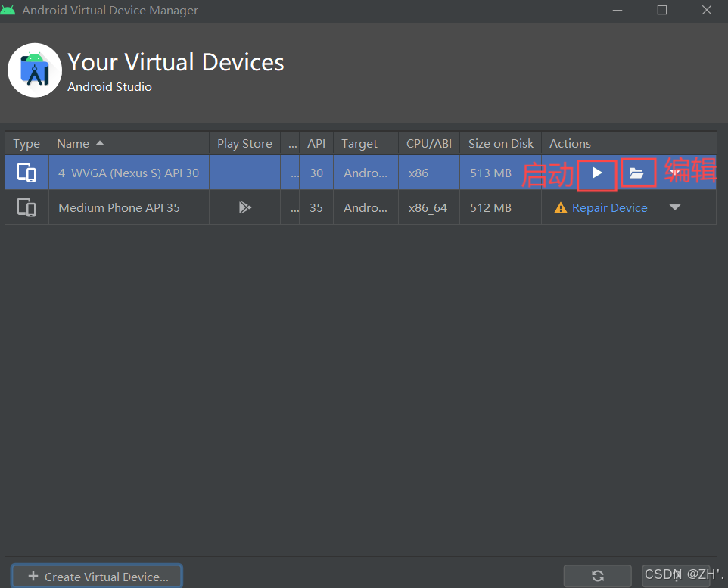
Task: Click API 30 cell
Action: pyautogui.click(x=316, y=173)
